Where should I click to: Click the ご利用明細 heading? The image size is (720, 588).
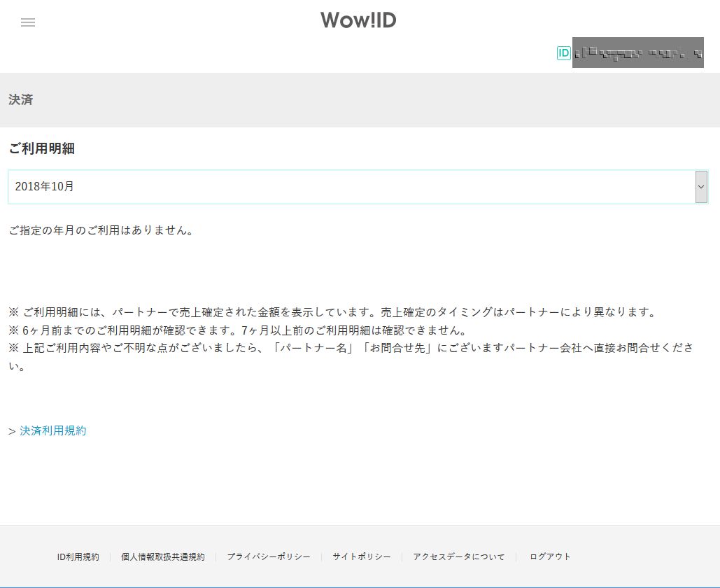(x=42, y=148)
